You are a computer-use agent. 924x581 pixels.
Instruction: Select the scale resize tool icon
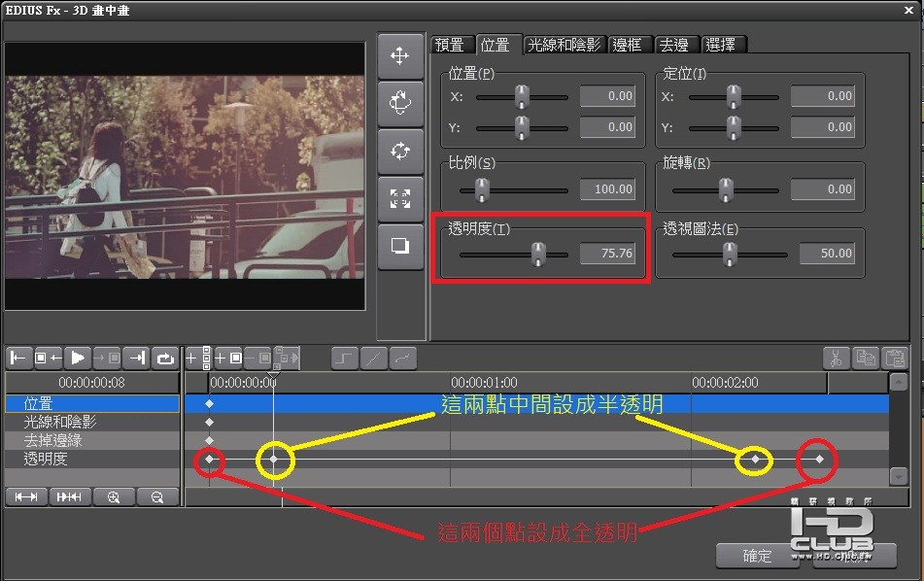pos(400,199)
